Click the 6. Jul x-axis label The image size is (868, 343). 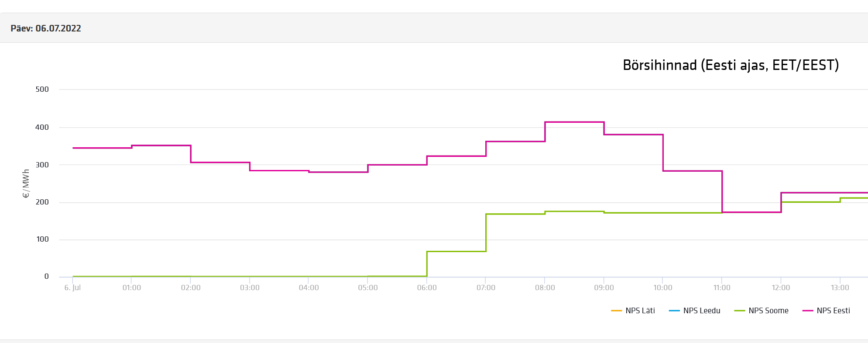(x=72, y=288)
